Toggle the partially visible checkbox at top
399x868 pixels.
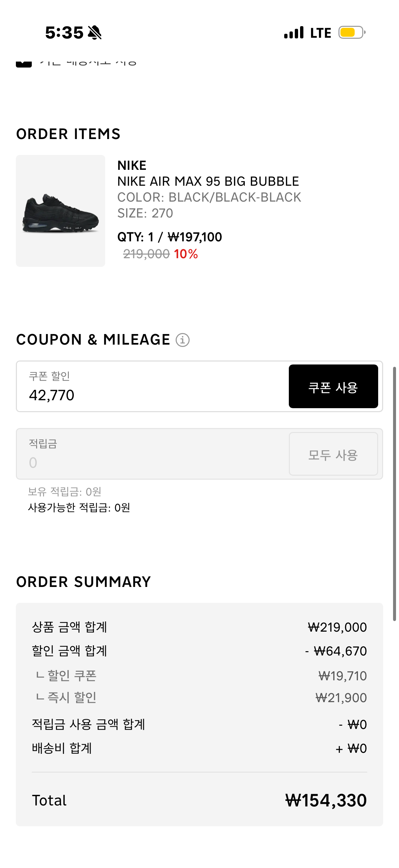click(x=23, y=63)
